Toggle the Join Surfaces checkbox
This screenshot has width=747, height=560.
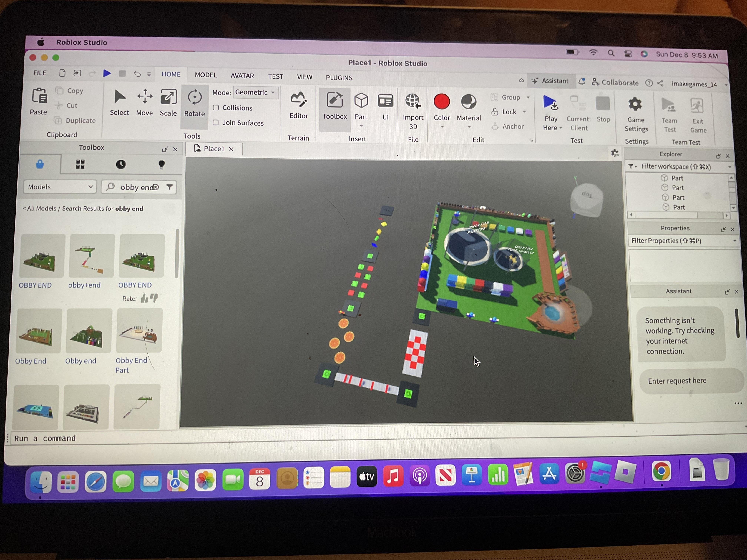(x=216, y=123)
